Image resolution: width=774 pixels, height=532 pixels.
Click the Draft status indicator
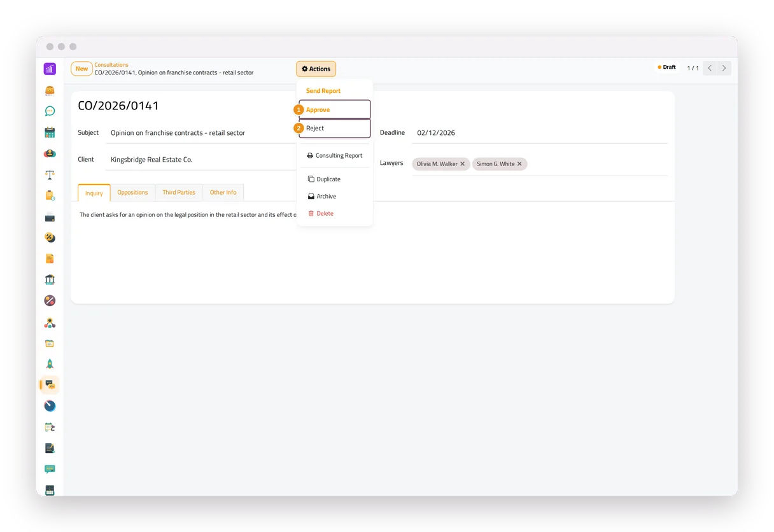pos(667,67)
